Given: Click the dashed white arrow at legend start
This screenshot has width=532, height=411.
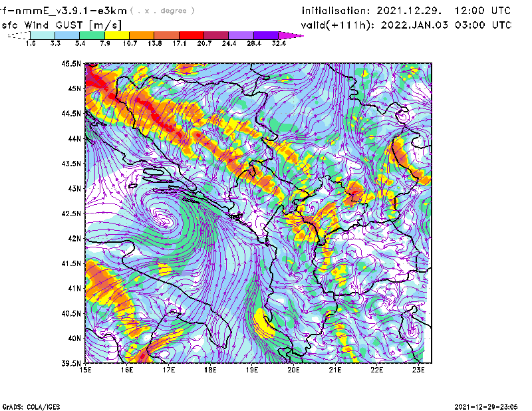Looking at the screenshot, I should tap(19, 35).
